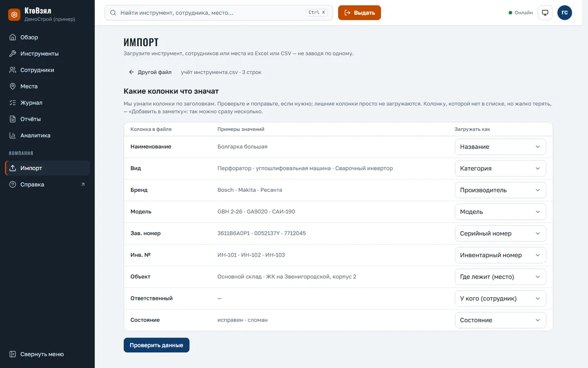Click the Справка question mark icon
Image resolution: width=588 pixels, height=368 pixels.
pos(13,184)
